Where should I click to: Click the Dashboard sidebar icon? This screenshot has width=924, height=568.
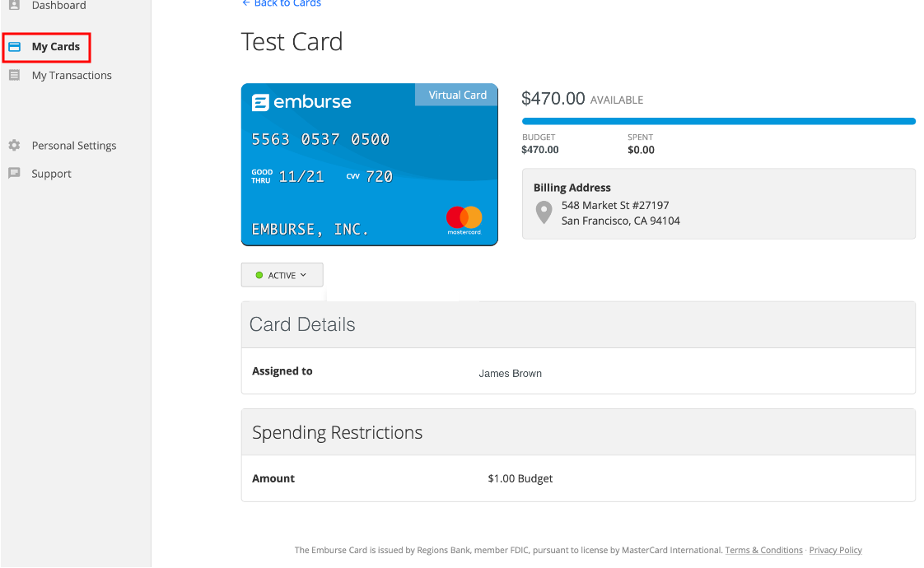coord(14,5)
